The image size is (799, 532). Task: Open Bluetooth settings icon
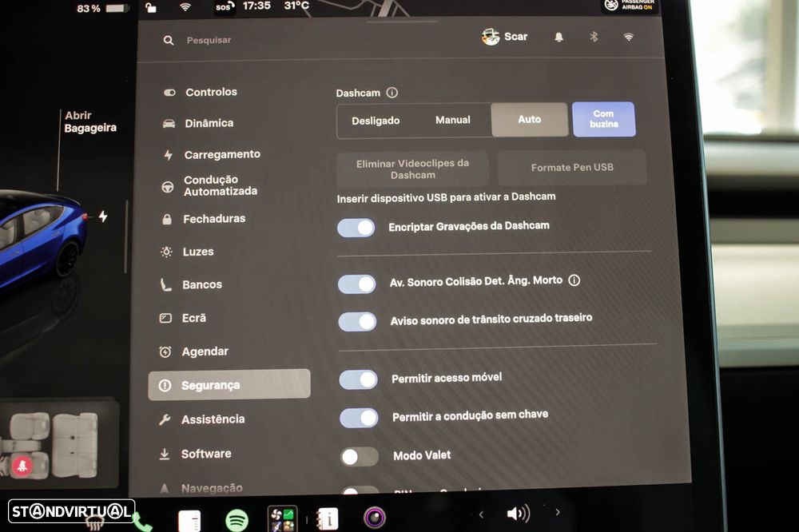(x=594, y=37)
